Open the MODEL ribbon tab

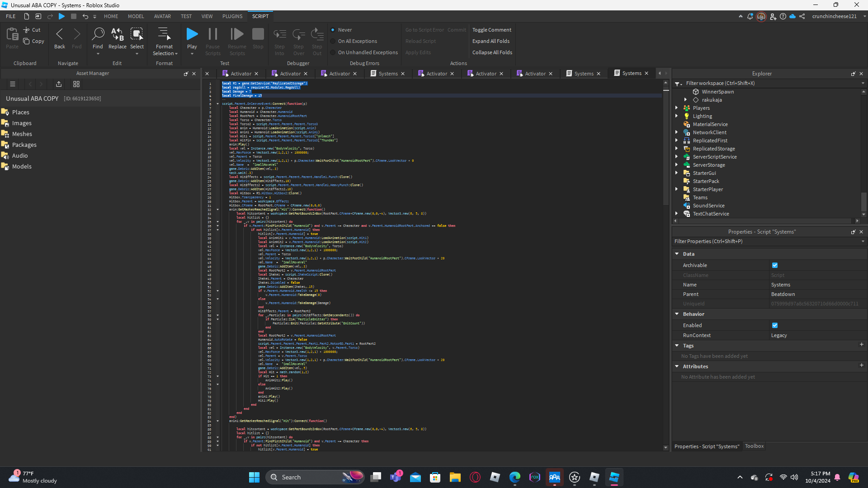pyautogui.click(x=136, y=16)
